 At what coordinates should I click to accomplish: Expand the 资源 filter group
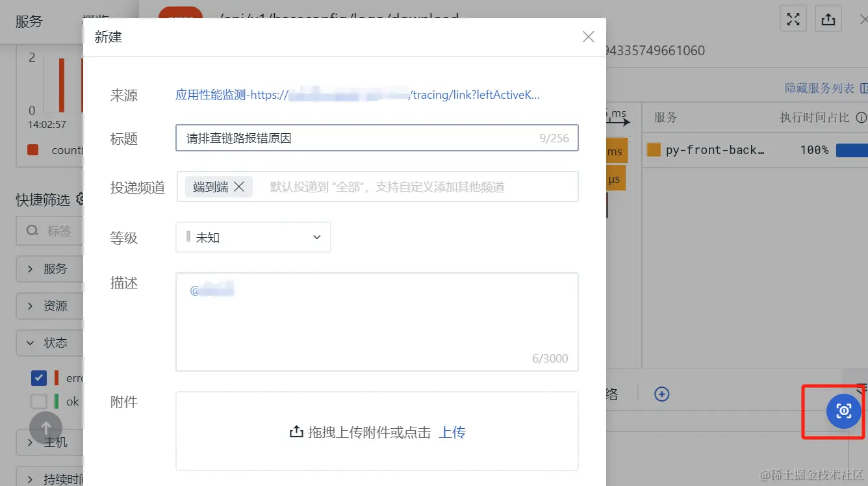pyautogui.click(x=50, y=306)
